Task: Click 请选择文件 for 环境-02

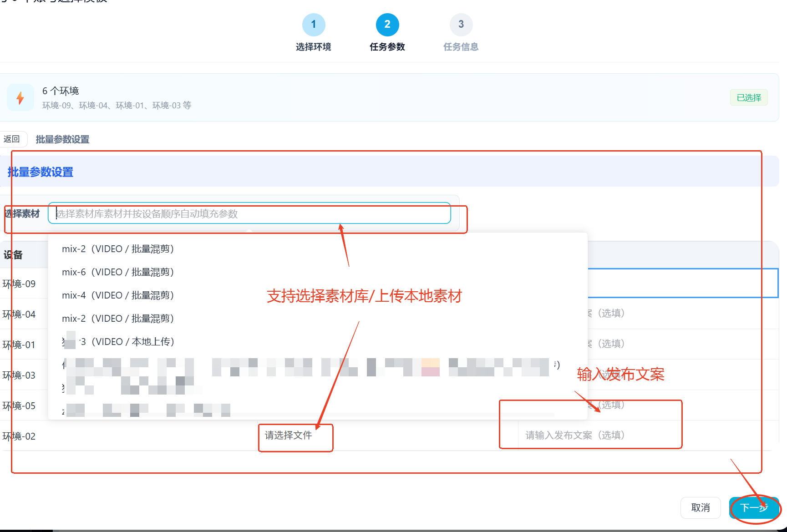Action: (x=289, y=436)
